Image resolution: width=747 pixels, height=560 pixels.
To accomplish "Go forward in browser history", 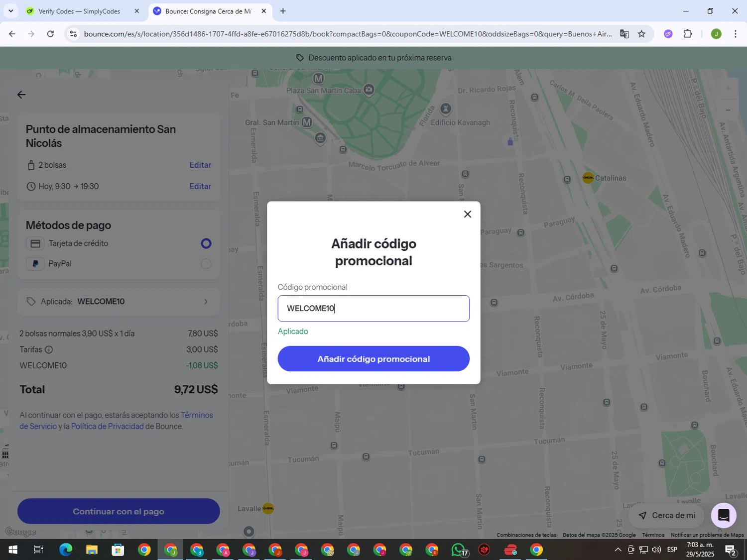I will coord(31,34).
